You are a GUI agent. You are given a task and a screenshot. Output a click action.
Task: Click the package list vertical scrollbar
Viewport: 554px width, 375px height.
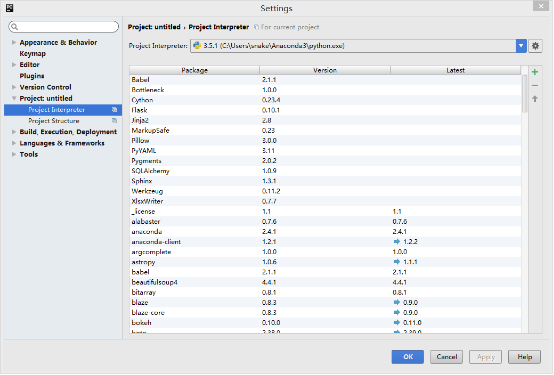[x=525, y=94]
